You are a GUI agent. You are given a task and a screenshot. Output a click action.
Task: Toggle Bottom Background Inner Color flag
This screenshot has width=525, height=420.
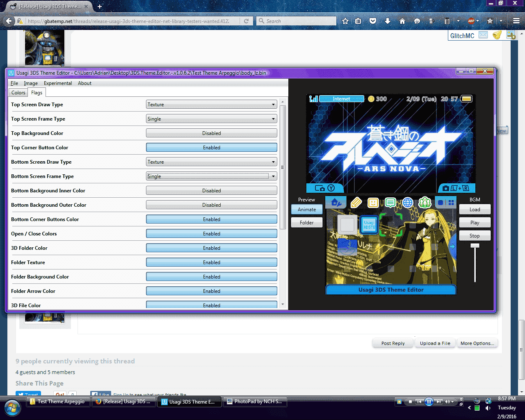coord(212,191)
